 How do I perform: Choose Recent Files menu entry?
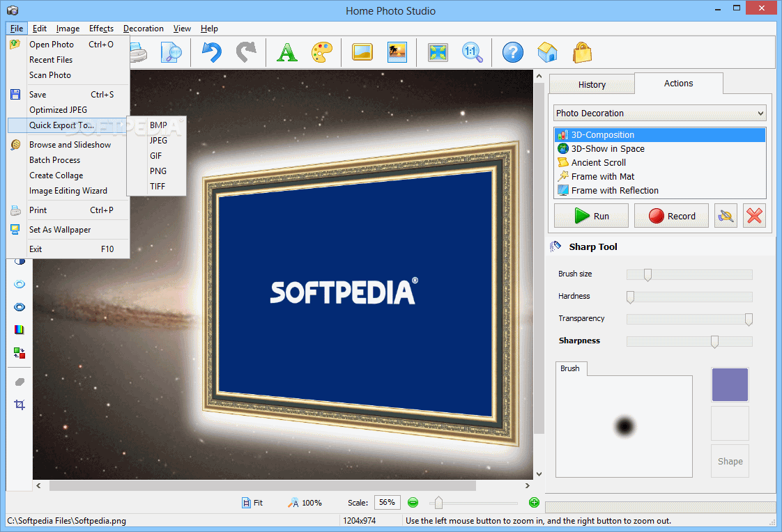click(68, 60)
